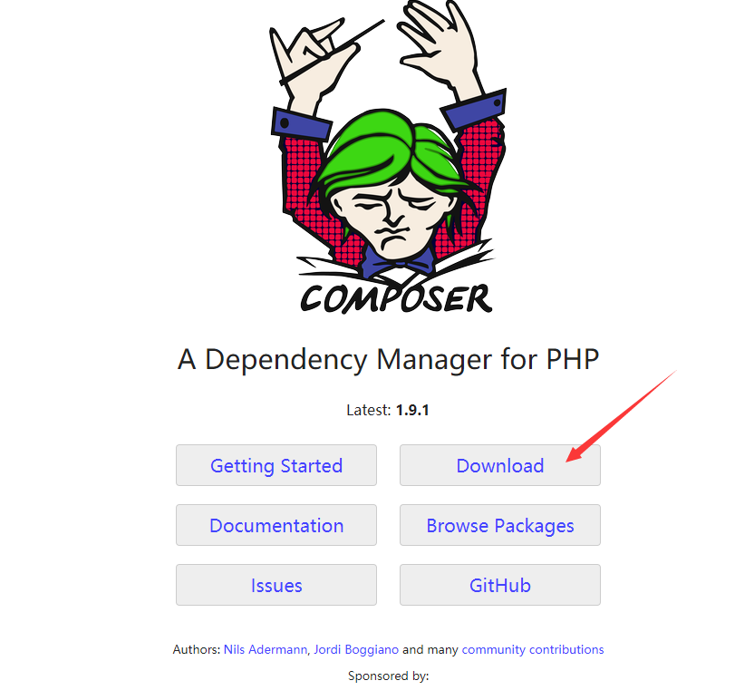Open the Documentation button
This screenshot has height=700, width=754.
click(276, 525)
